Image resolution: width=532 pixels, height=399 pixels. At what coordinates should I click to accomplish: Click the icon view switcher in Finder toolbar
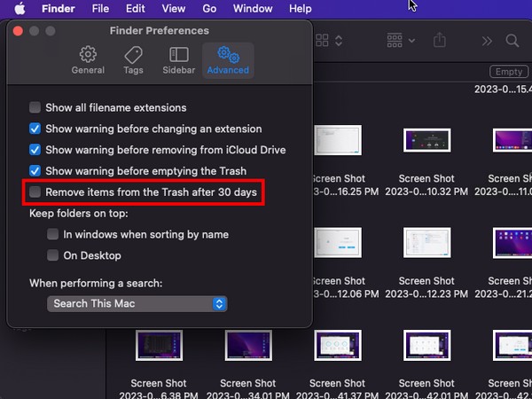[x=329, y=41]
